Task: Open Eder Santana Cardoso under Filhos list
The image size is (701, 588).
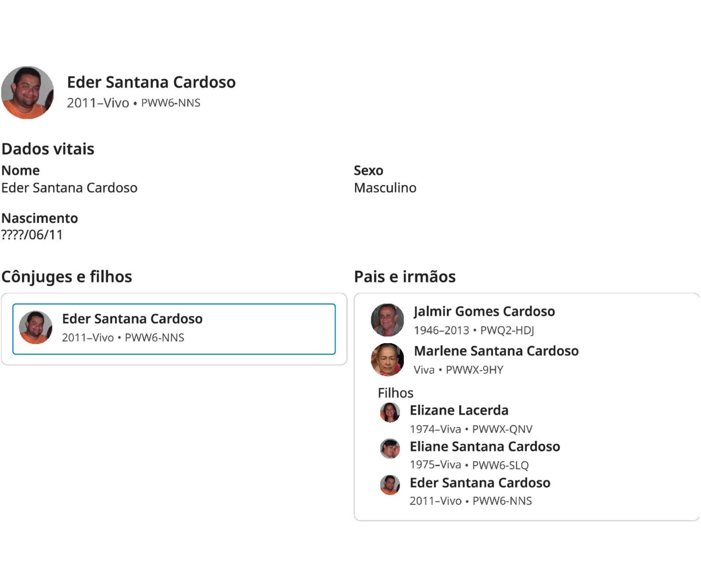Action: click(x=480, y=483)
